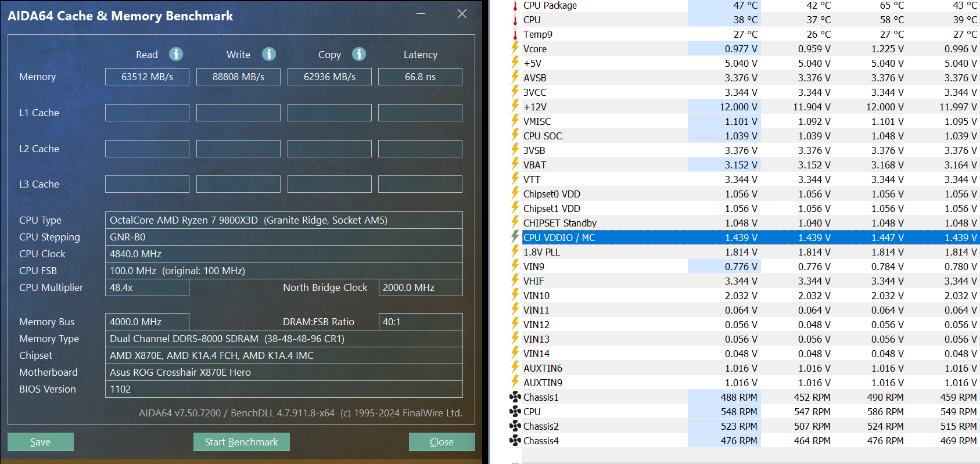Click the +12V voltage bolt icon
The width and height of the screenshot is (980, 464).
pyautogui.click(x=515, y=106)
